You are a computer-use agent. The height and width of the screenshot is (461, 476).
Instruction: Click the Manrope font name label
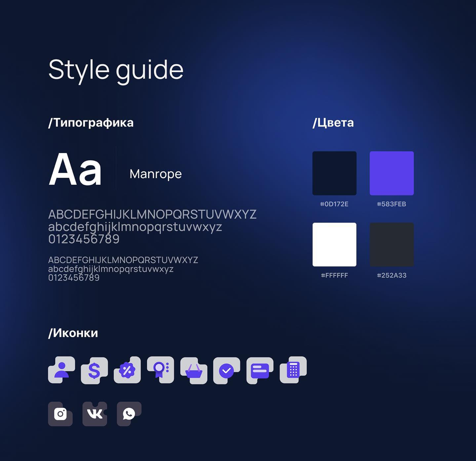click(x=155, y=174)
